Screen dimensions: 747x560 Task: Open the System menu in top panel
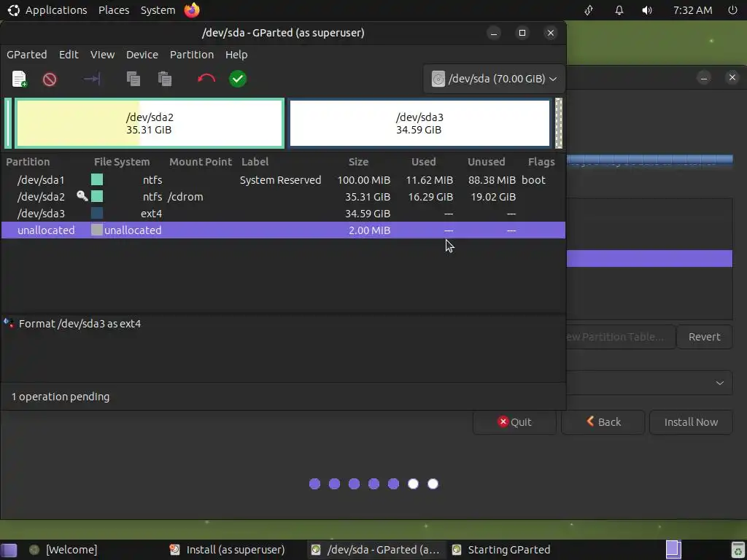tap(158, 10)
